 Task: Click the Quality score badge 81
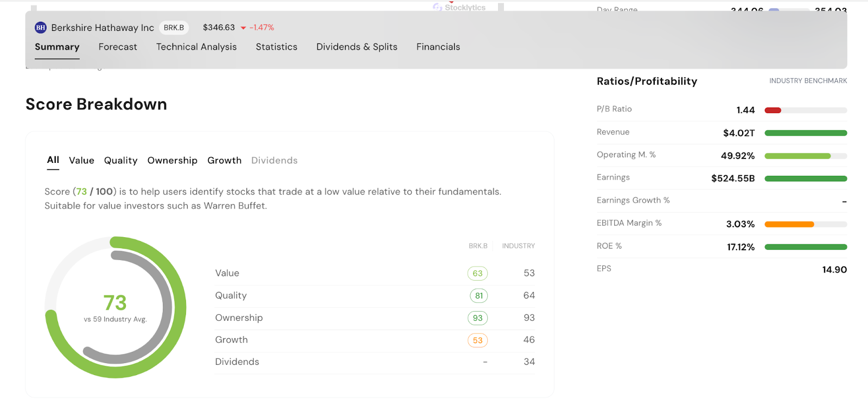click(478, 296)
